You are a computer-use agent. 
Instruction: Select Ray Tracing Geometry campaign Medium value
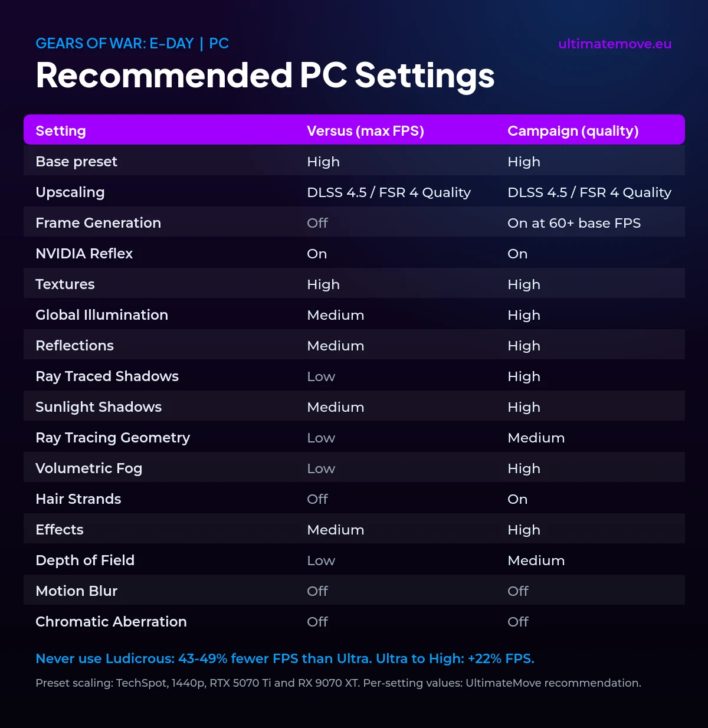536,438
